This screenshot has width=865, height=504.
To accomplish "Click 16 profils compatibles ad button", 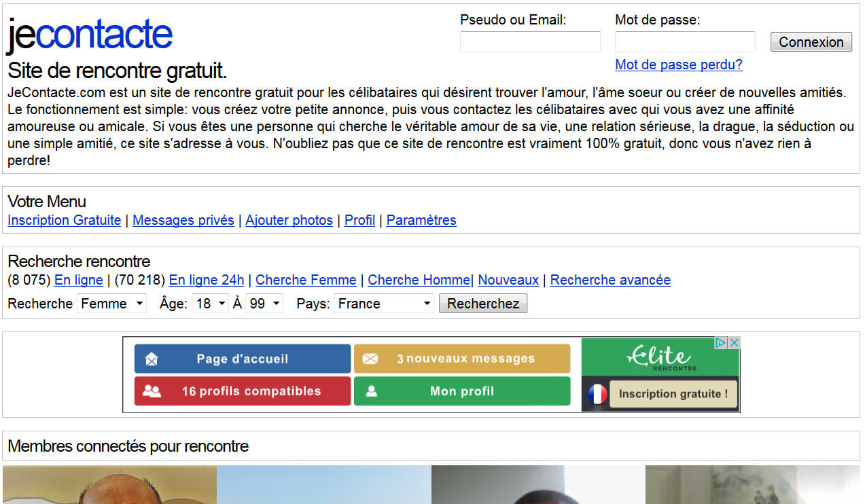I will pyautogui.click(x=243, y=391).
